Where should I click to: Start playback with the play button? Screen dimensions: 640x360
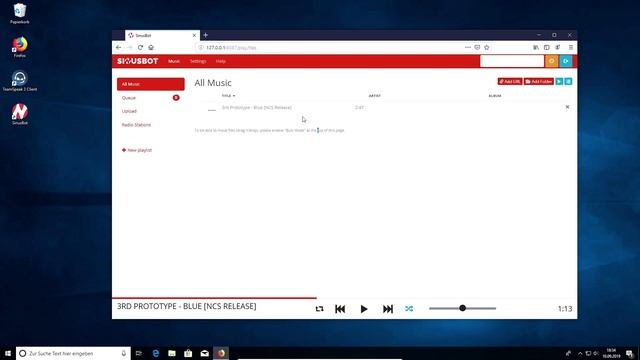click(364, 309)
